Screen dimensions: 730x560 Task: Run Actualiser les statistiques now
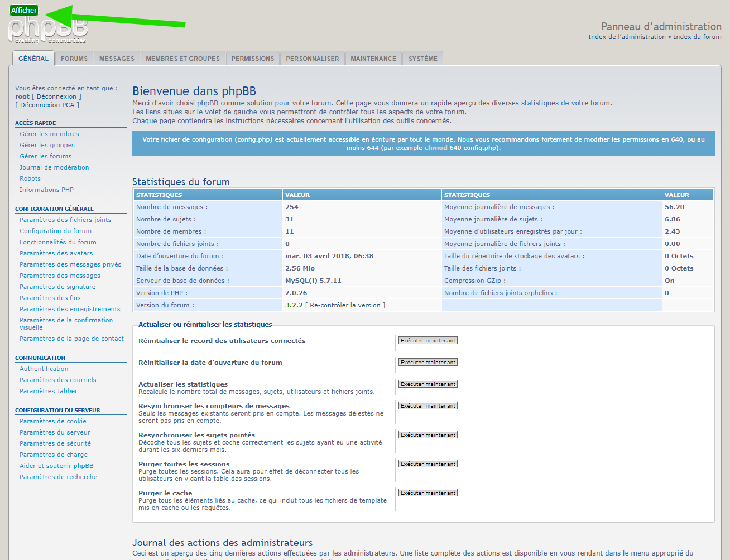click(428, 384)
